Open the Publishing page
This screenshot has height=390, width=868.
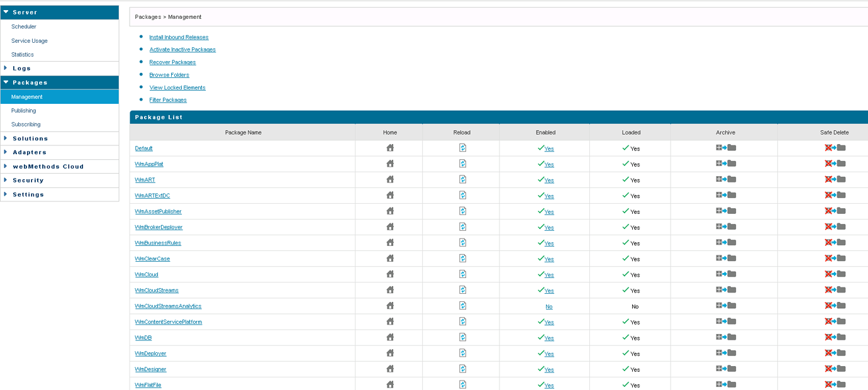tap(24, 111)
